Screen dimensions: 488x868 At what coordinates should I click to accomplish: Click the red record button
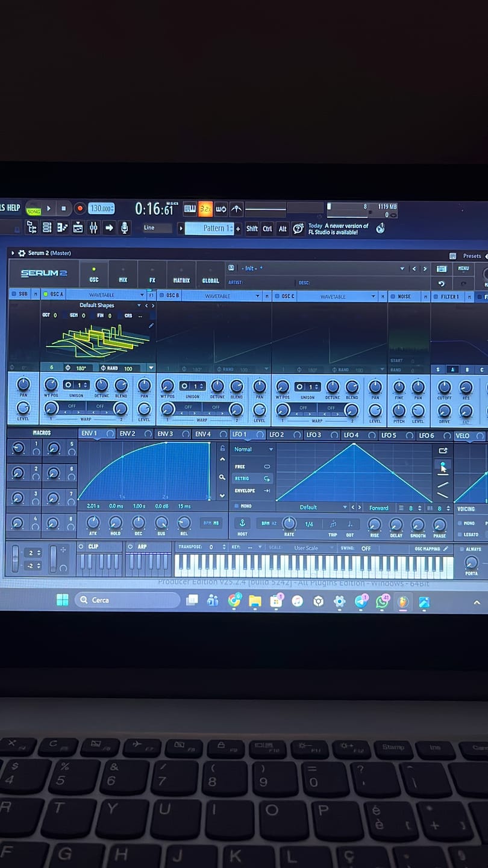pos(80,209)
